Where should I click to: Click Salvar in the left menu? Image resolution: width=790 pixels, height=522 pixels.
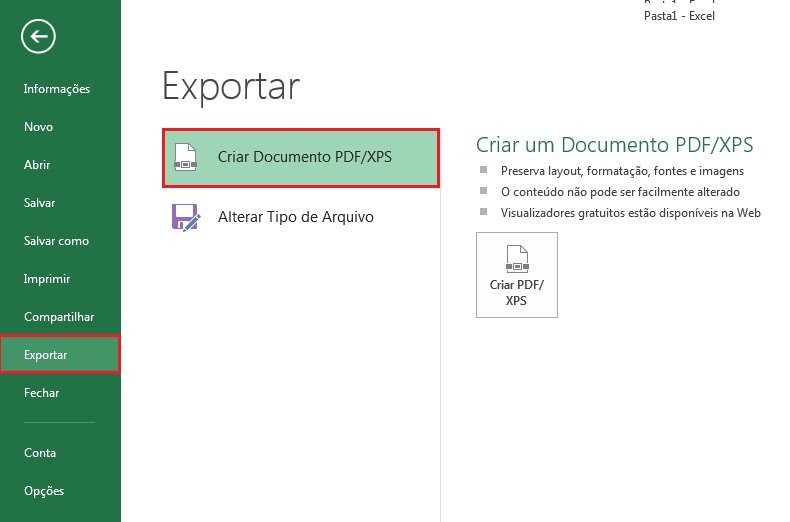click(40, 203)
